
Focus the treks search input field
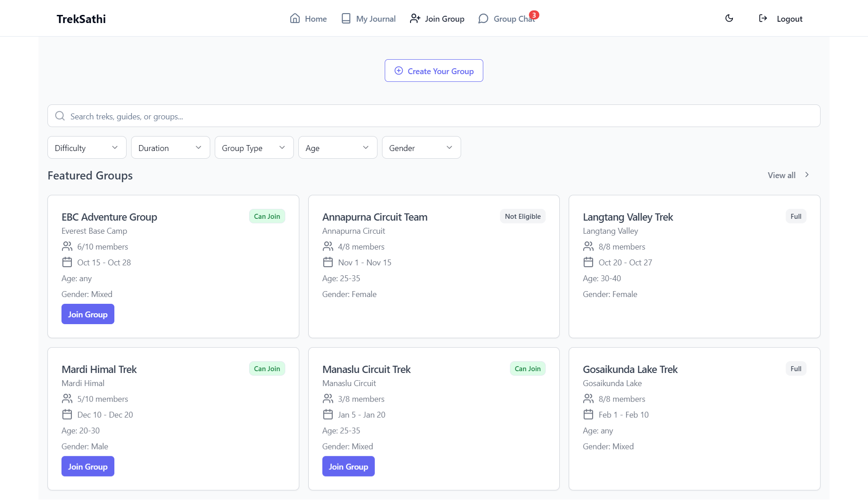(434, 116)
